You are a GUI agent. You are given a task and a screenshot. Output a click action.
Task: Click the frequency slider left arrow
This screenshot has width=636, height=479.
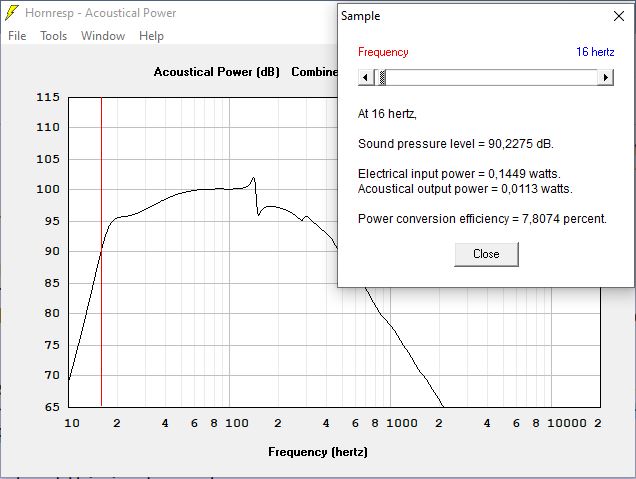click(x=366, y=77)
